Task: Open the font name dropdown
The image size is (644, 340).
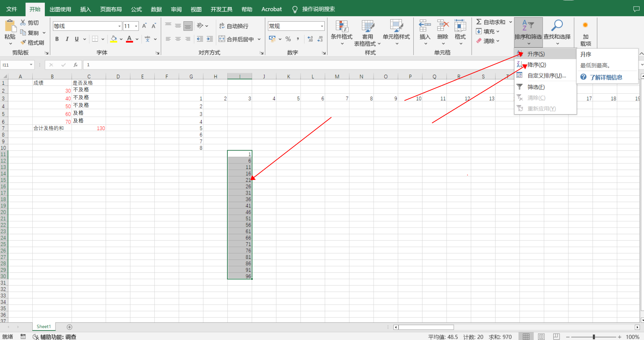Action: [x=119, y=26]
